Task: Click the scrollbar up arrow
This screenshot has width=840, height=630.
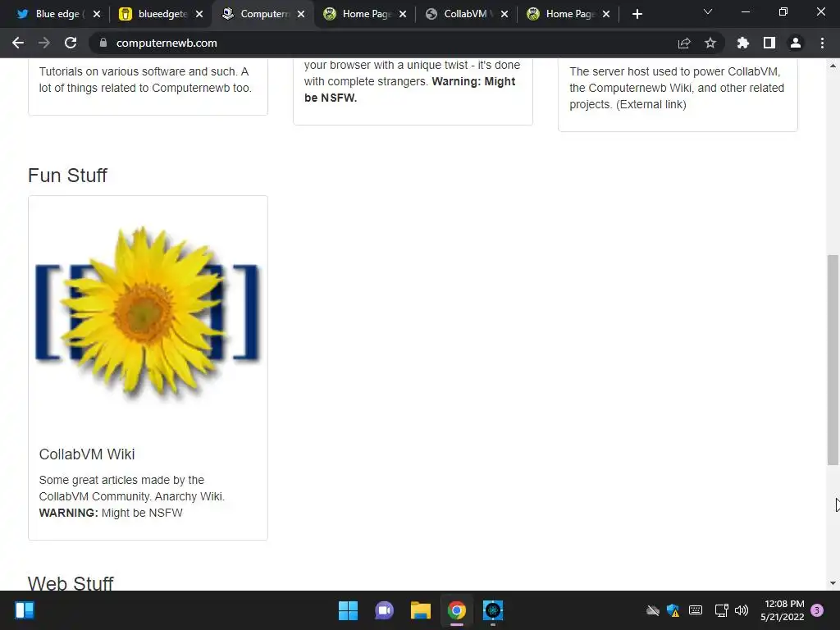Action: pyautogui.click(x=833, y=66)
